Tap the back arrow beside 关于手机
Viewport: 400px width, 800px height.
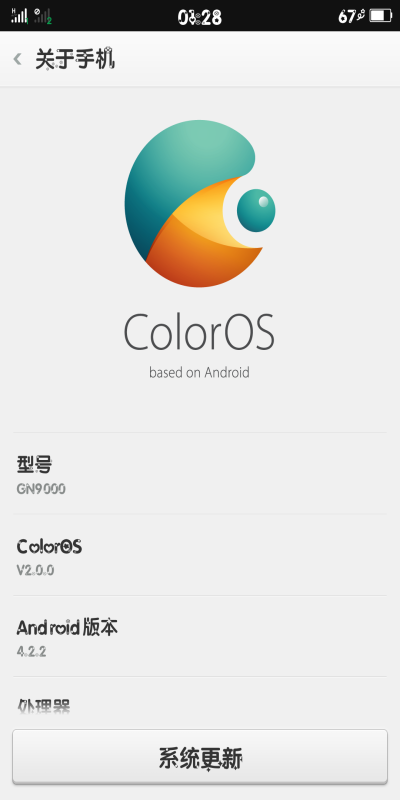(x=17, y=59)
